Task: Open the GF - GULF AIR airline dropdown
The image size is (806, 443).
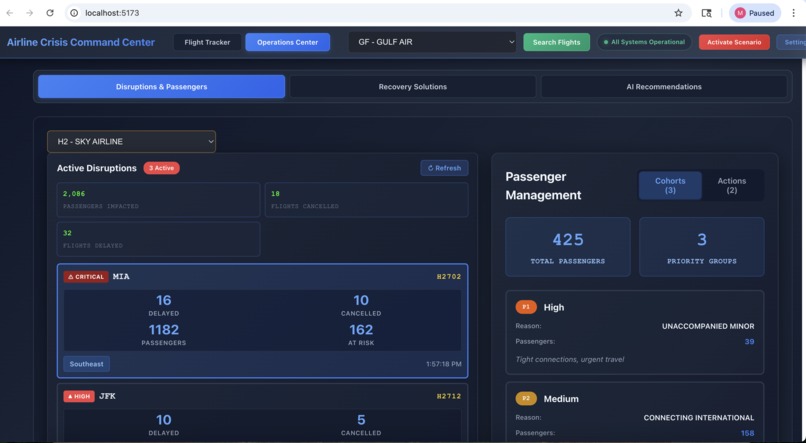Action: (432, 42)
